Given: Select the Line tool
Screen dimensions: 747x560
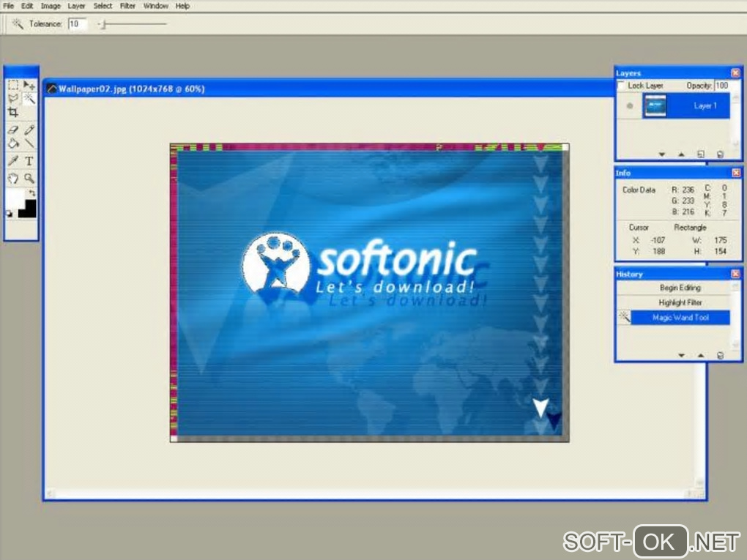Looking at the screenshot, I should point(29,143).
